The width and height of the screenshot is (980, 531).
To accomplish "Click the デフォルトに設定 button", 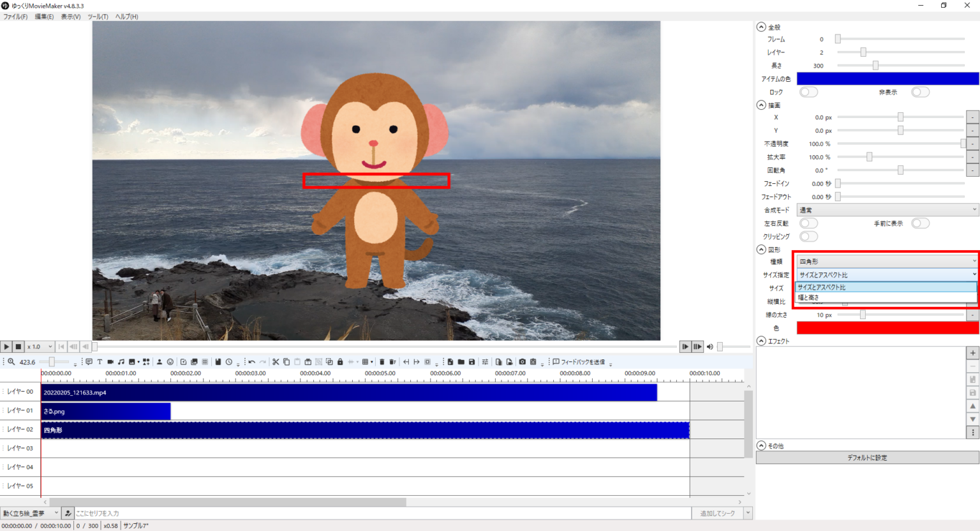I will click(x=867, y=458).
